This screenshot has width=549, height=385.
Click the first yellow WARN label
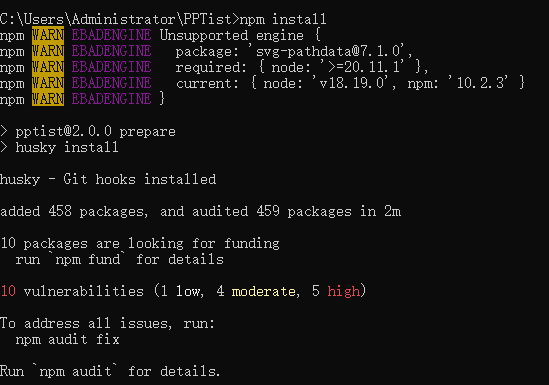tap(48, 35)
